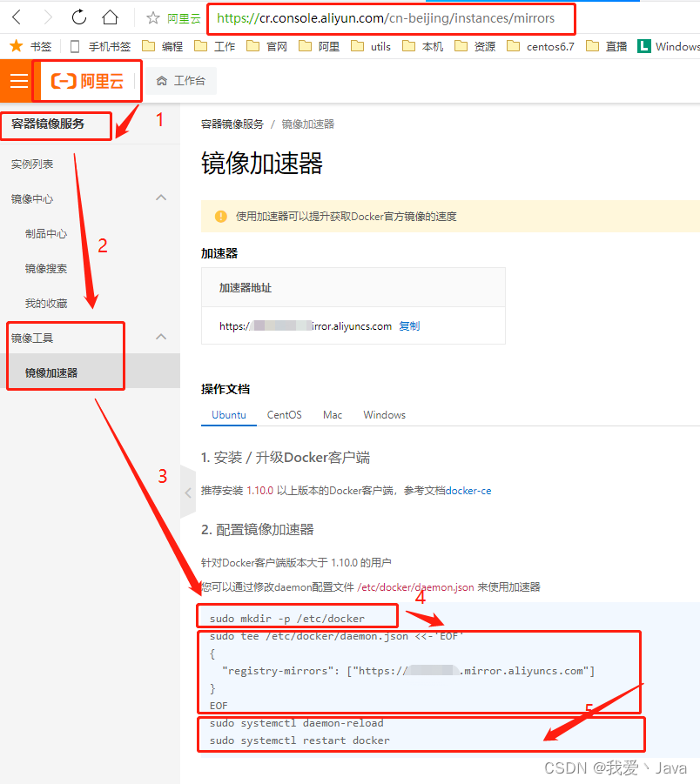Collapse sidebar with the left arrow handle
This screenshot has width=700, height=784.
pyautogui.click(x=188, y=493)
